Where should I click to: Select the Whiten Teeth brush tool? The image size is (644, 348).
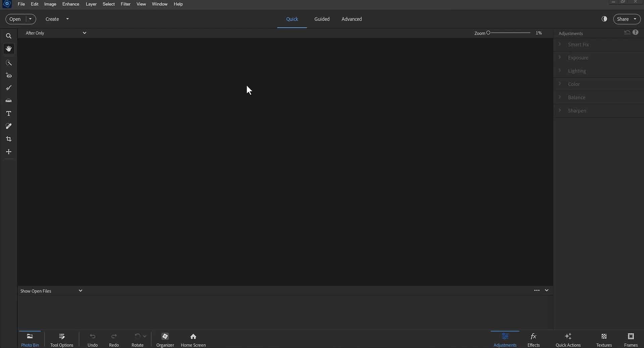click(9, 88)
